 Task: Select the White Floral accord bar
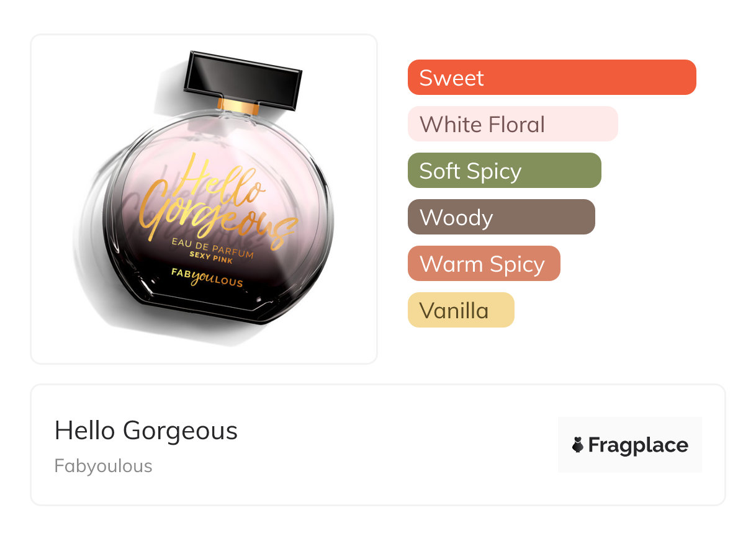(513, 124)
